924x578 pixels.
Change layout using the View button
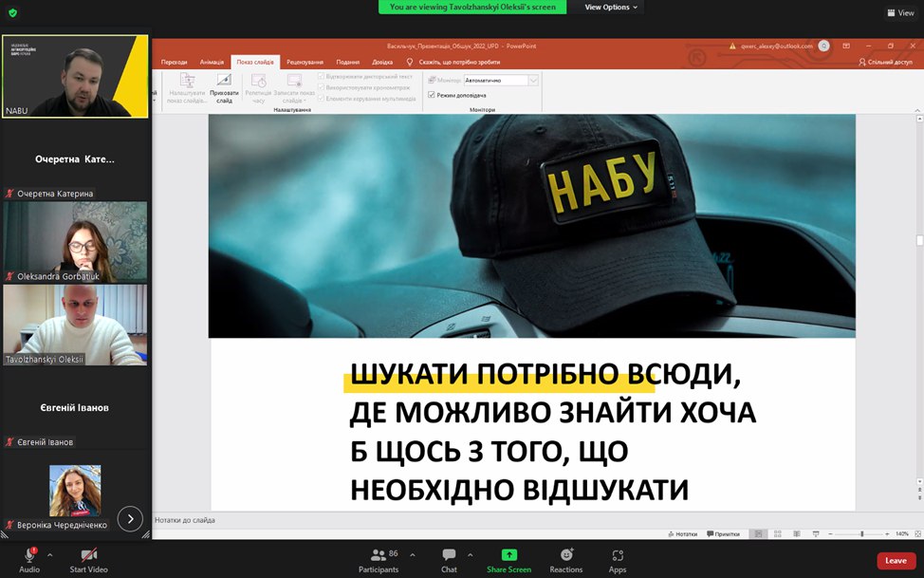899,12
